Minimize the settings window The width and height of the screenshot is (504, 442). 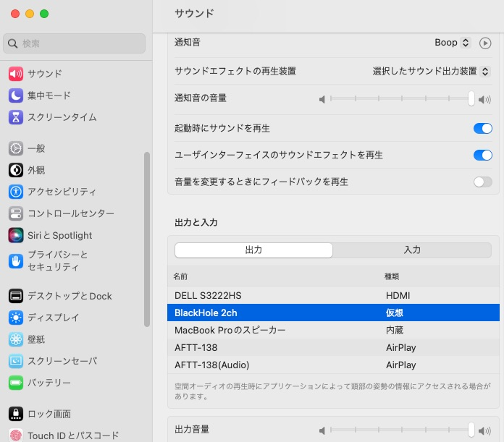30,14
